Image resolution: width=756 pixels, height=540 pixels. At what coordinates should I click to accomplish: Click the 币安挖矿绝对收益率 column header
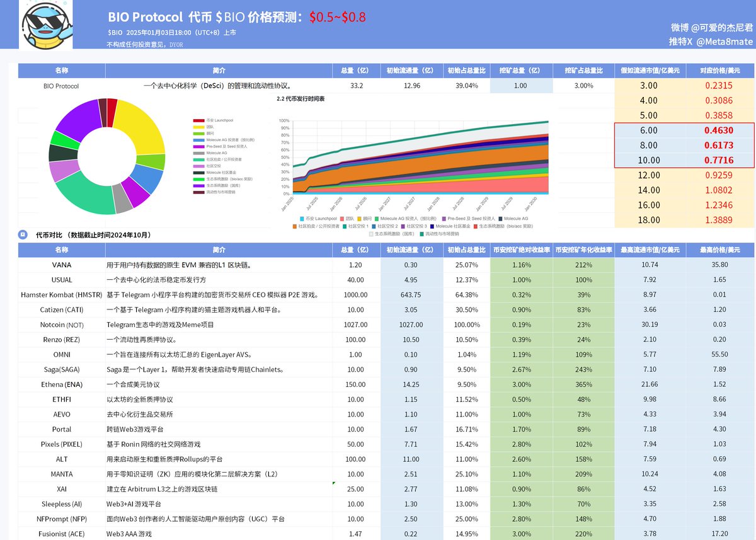point(520,250)
